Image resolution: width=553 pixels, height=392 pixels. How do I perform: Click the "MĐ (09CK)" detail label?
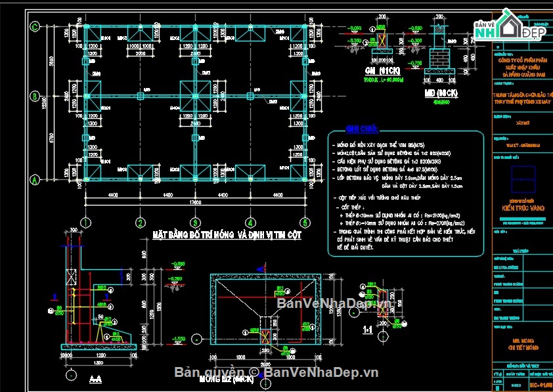(441, 93)
